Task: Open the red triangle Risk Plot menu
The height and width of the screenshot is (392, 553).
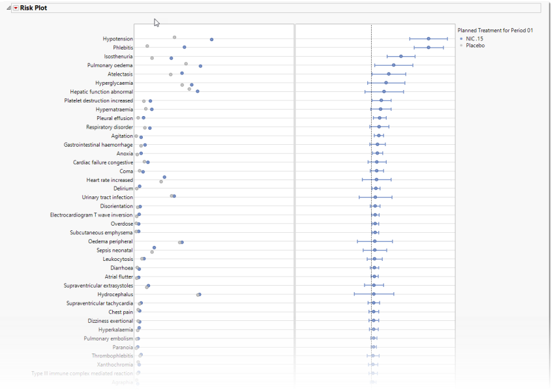Action: (16, 8)
